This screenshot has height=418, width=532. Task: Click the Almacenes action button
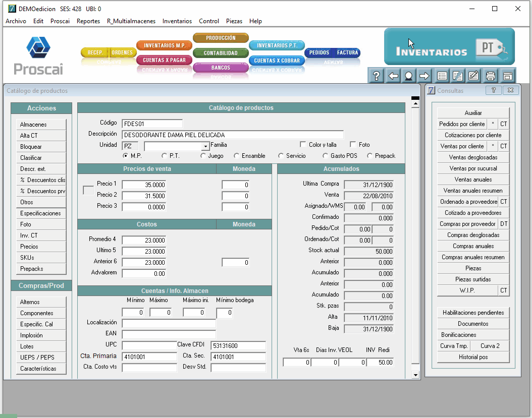coord(41,125)
